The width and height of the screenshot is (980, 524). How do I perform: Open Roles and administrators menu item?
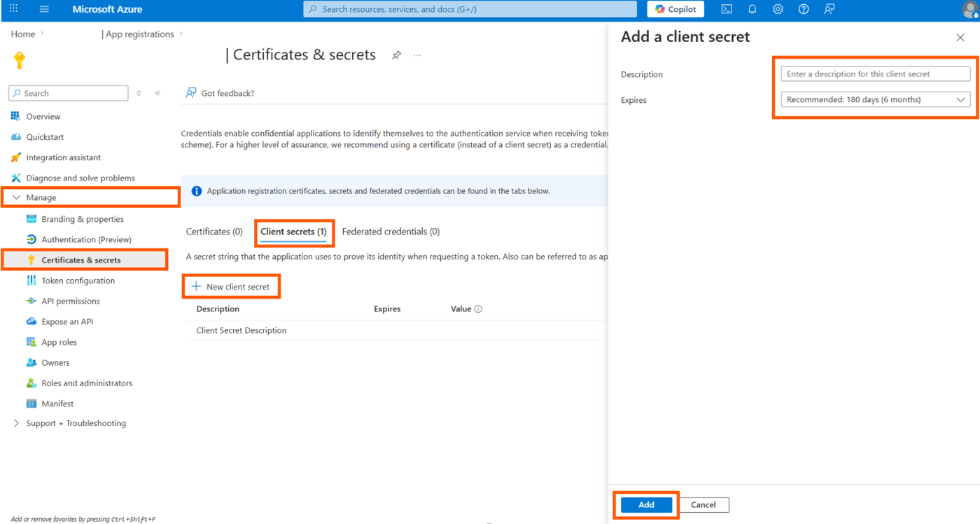(87, 383)
